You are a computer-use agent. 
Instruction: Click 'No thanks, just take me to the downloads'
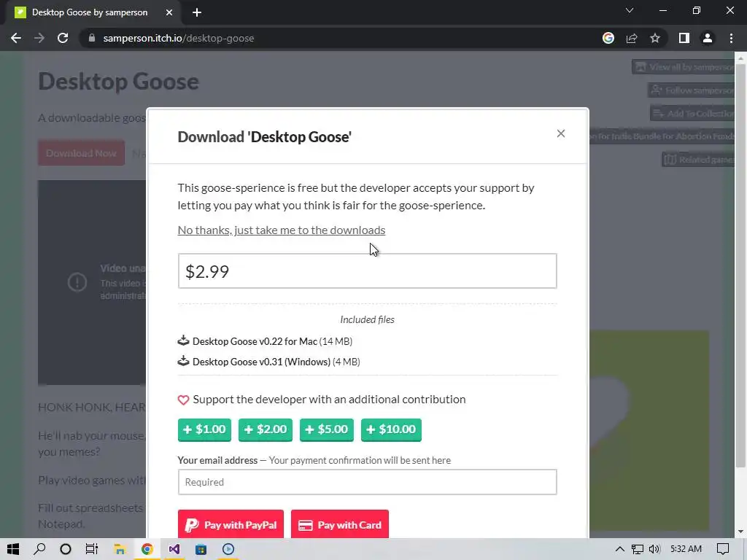point(281,230)
